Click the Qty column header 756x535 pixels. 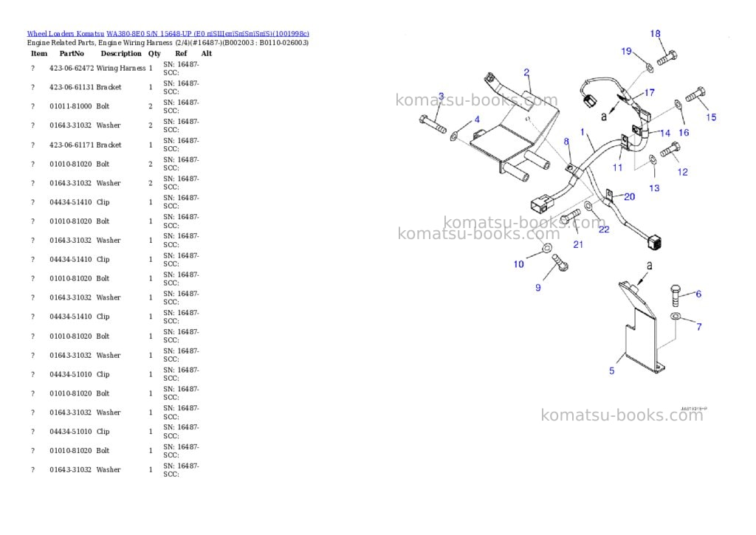coord(154,53)
